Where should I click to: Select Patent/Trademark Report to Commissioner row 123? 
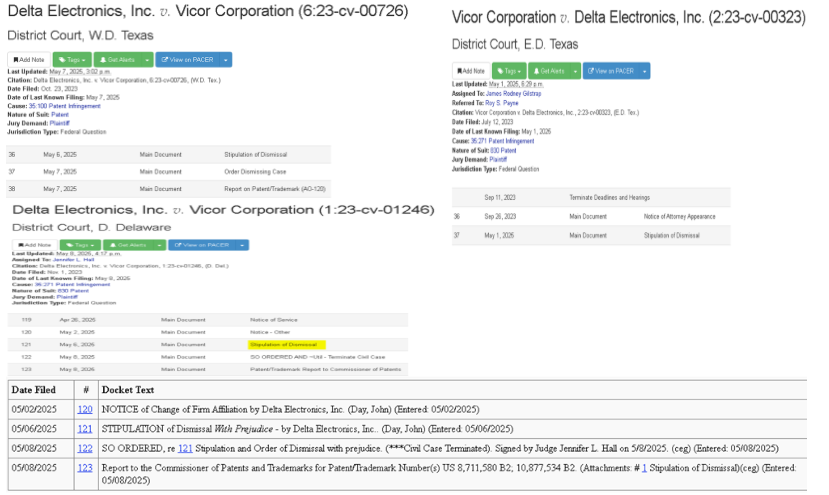[208, 369]
